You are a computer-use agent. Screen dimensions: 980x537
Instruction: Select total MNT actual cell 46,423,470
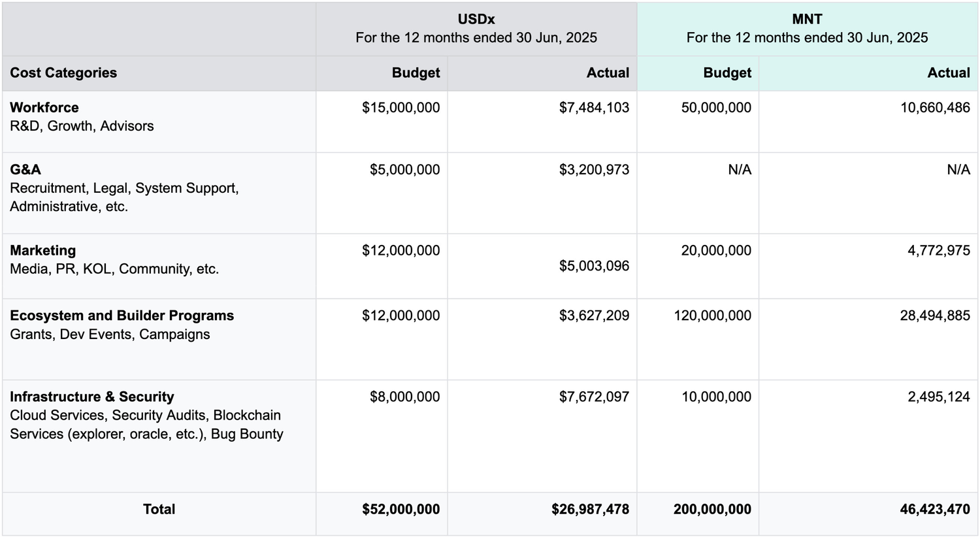(x=934, y=510)
